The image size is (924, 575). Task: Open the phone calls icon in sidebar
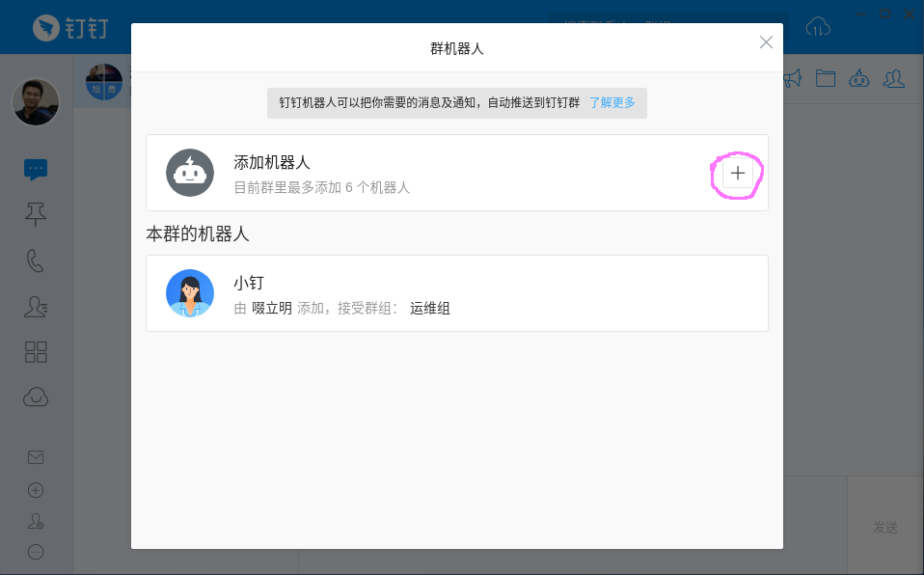36,260
